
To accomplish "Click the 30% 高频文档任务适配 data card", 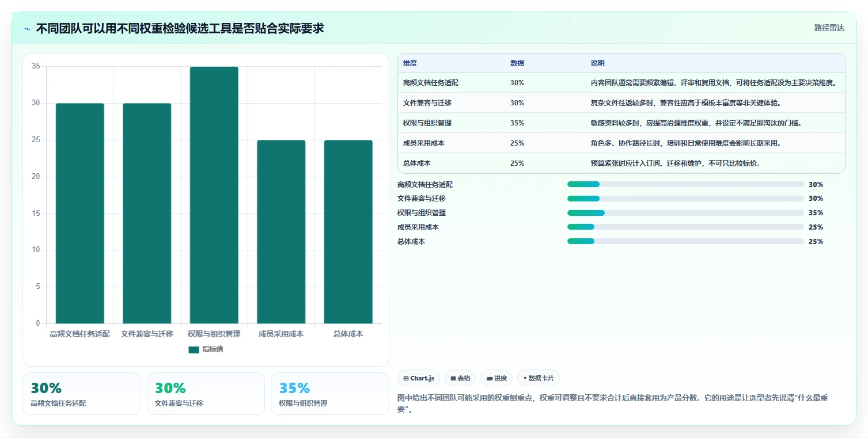I will coord(82,394).
